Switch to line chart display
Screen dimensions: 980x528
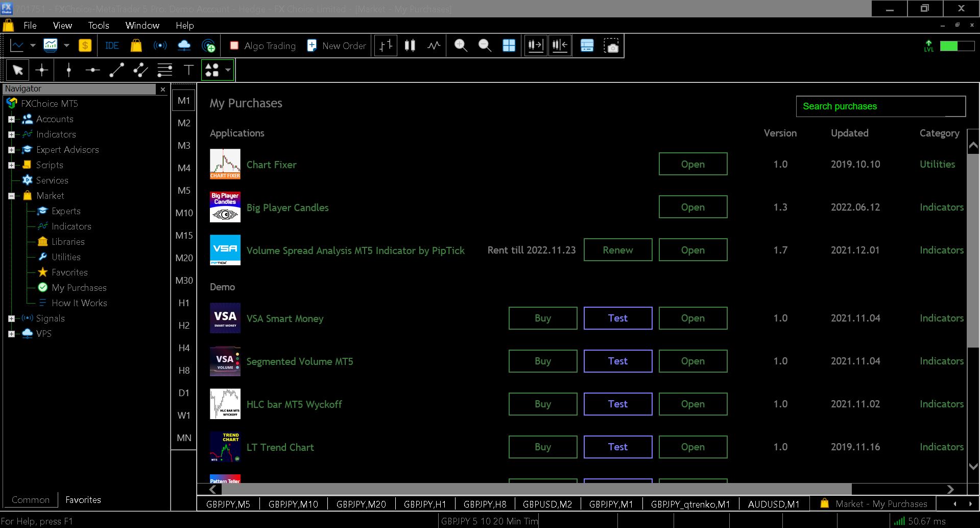tap(434, 46)
